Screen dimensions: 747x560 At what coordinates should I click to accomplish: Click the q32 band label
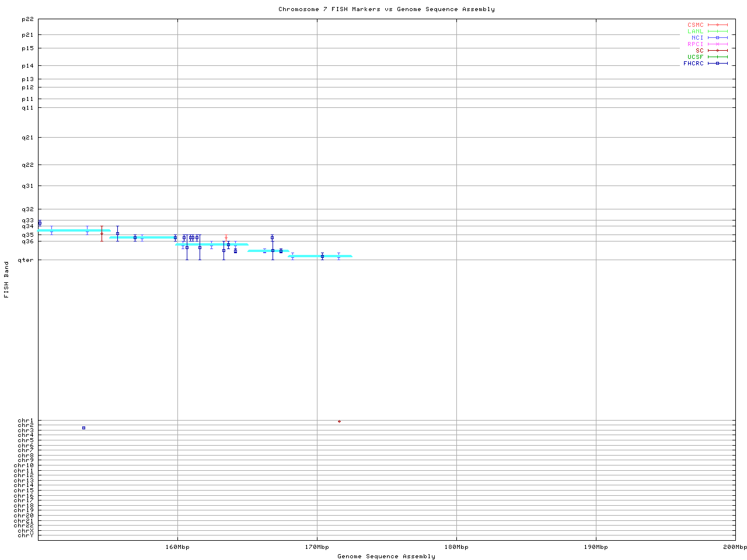pos(27,209)
